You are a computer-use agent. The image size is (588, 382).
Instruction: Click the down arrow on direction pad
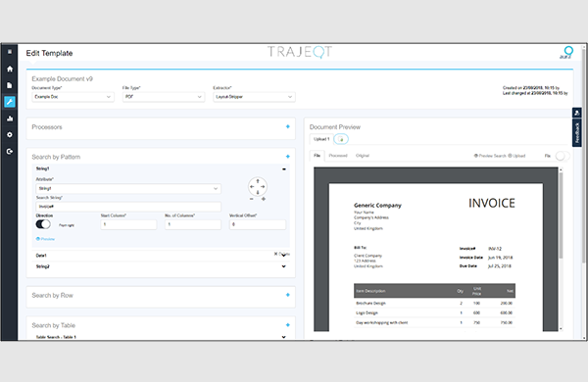tap(258, 192)
